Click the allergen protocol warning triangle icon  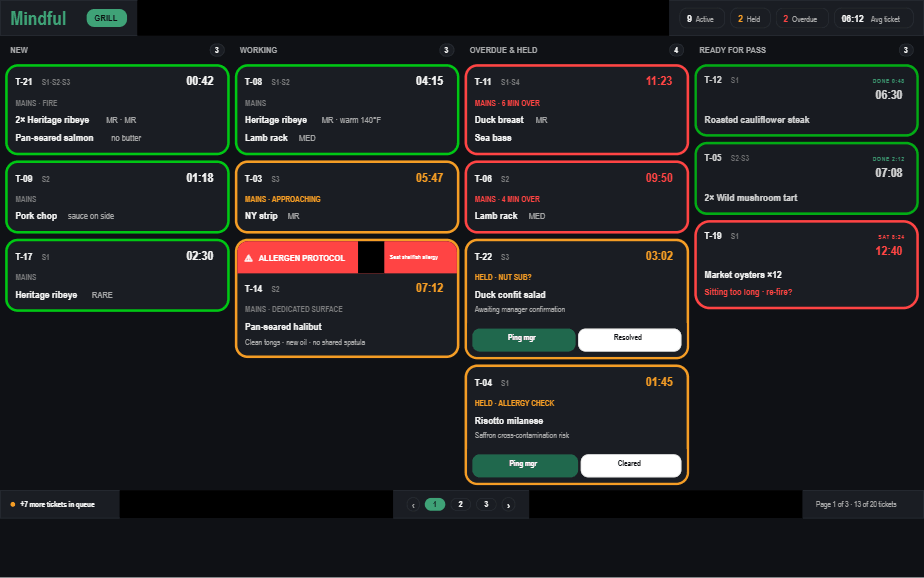[249, 258]
